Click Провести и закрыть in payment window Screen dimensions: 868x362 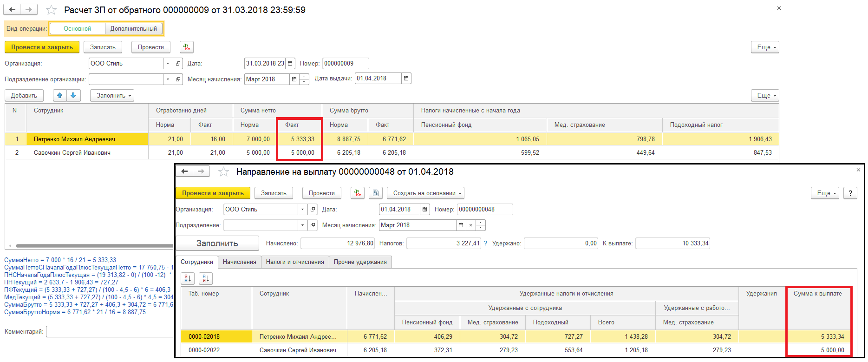(x=213, y=193)
